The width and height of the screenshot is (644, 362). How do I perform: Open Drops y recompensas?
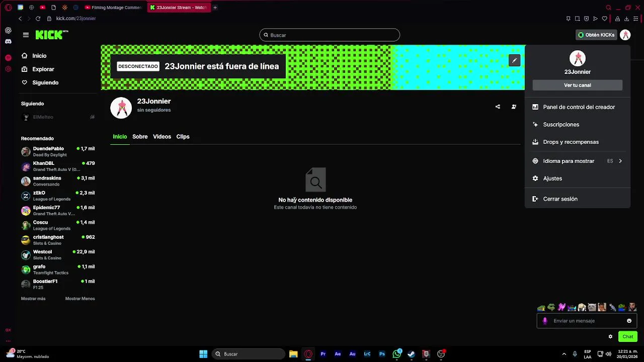point(577,142)
